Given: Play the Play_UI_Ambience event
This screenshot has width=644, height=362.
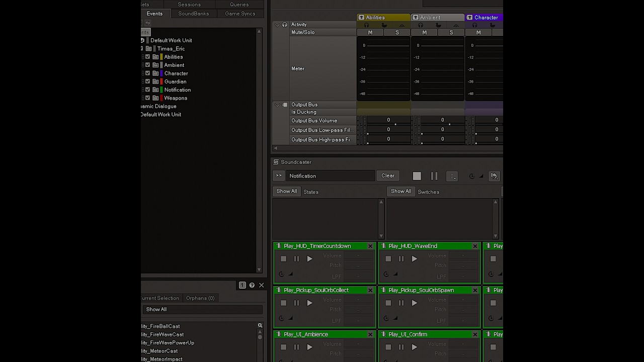Looking at the screenshot, I should (x=309, y=347).
